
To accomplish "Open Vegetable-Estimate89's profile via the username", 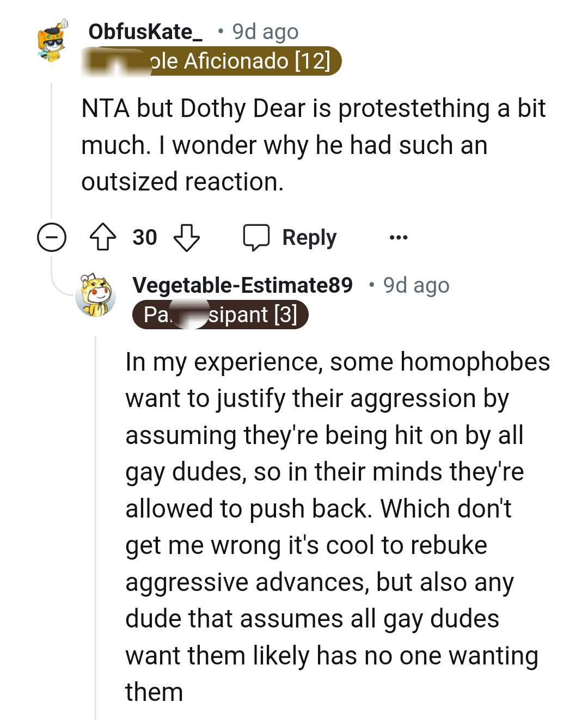I will click(x=243, y=285).
